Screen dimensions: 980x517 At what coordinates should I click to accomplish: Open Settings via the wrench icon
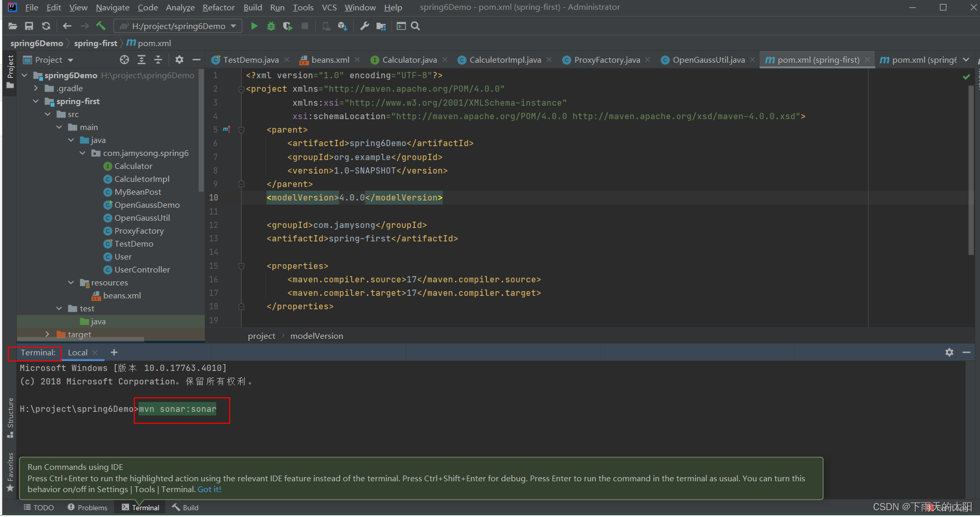tap(365, 26)
